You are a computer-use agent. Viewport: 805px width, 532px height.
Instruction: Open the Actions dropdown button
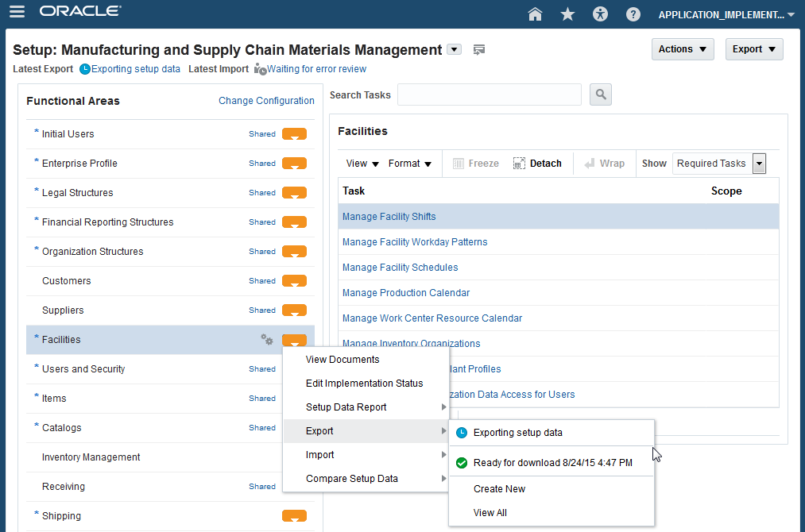pos(682,49)
